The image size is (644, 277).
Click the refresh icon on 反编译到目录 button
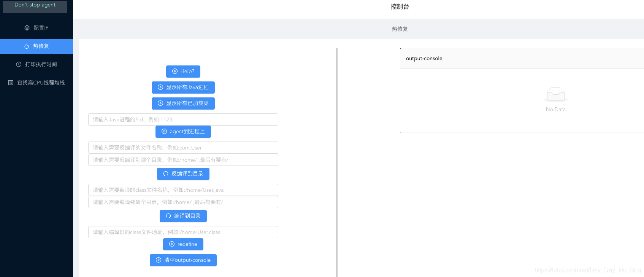coord(166,174)
